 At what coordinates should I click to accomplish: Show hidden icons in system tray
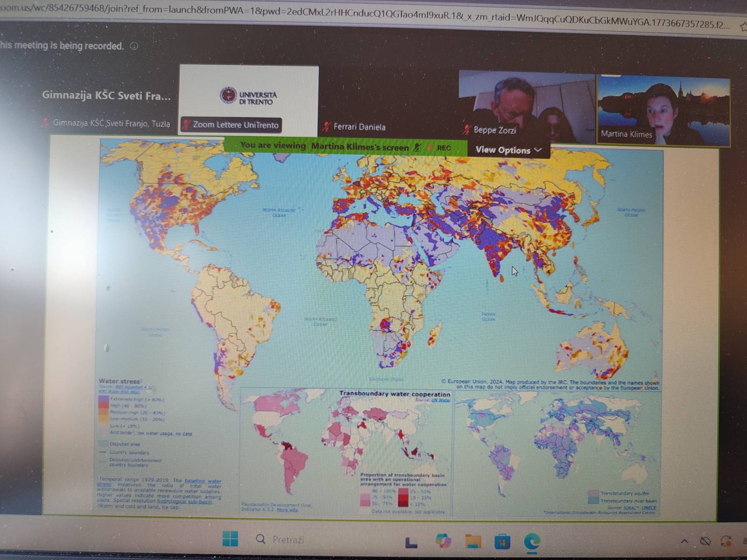[684, 541]
